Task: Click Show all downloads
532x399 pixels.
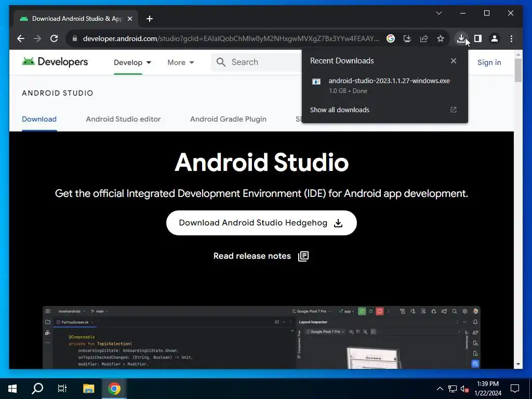Action: click(340, 110)
